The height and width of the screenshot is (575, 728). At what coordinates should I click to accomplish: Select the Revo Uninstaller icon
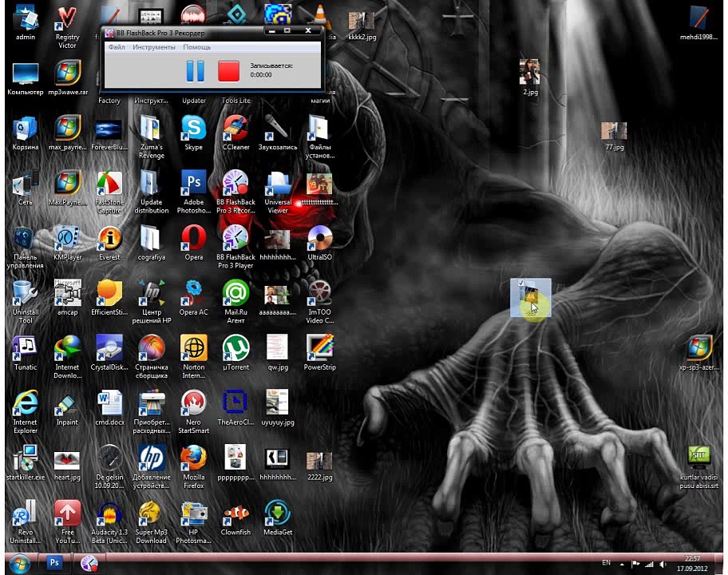26,522
